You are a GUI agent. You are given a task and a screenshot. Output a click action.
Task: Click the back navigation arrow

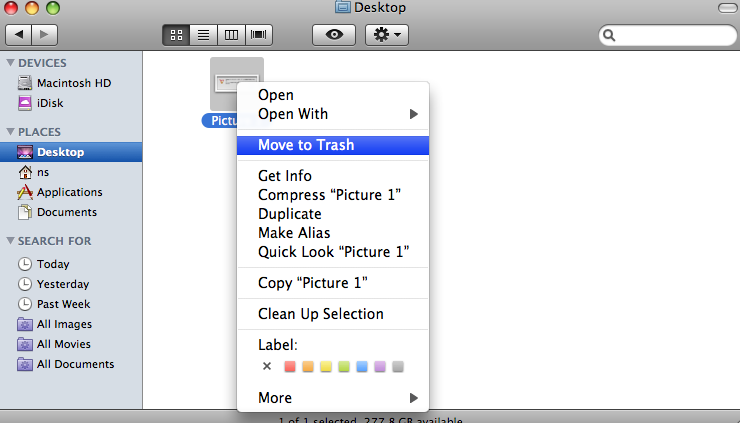(x=19, y=35)
